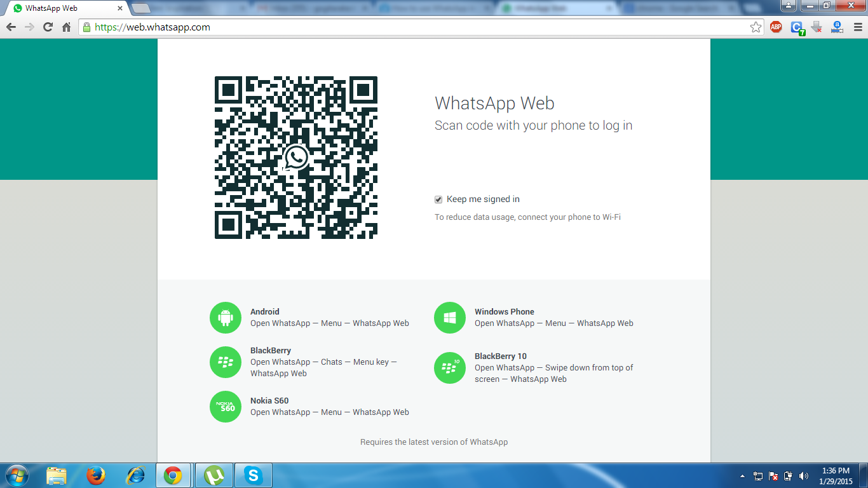Click the bookmark star in the address bar
This screenshot has height=488, width=868.
coord(756,27)
